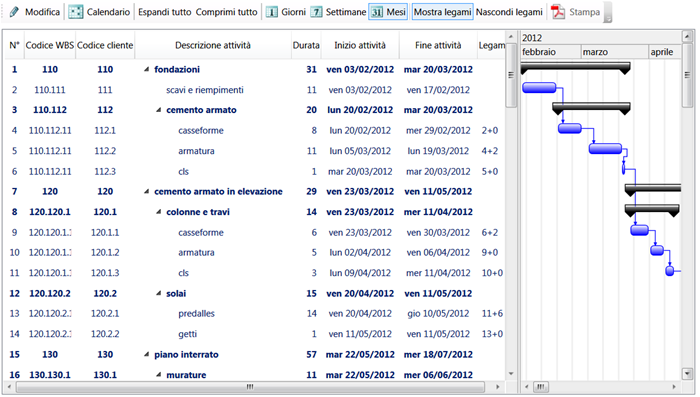Activate Nascondi legami

click(x=509, y=12)
